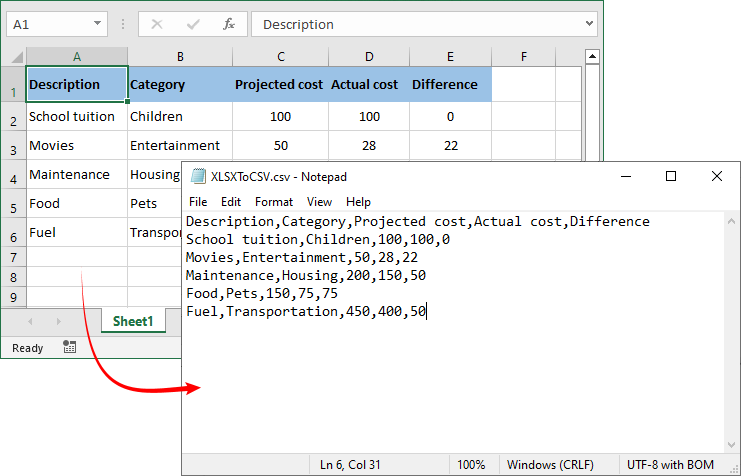Click the Projected cost header cell
The width and height of the screenshot is (741, 476).
[281, 84]
